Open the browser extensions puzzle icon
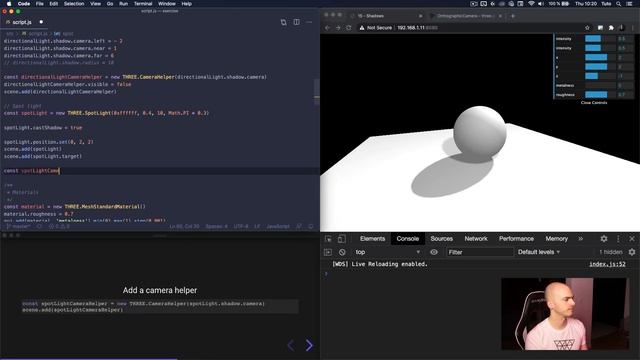640x360 pixels. (x=611, y=28)
